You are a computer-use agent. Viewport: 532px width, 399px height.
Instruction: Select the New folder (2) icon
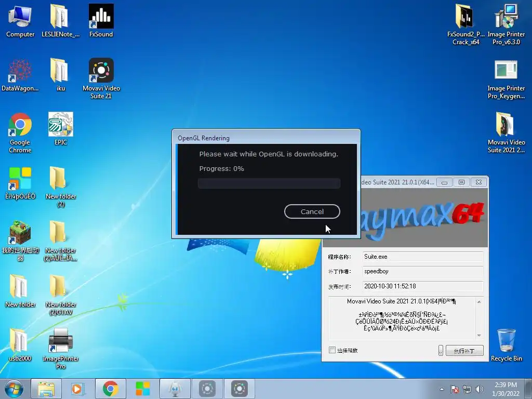pos(60,187)
